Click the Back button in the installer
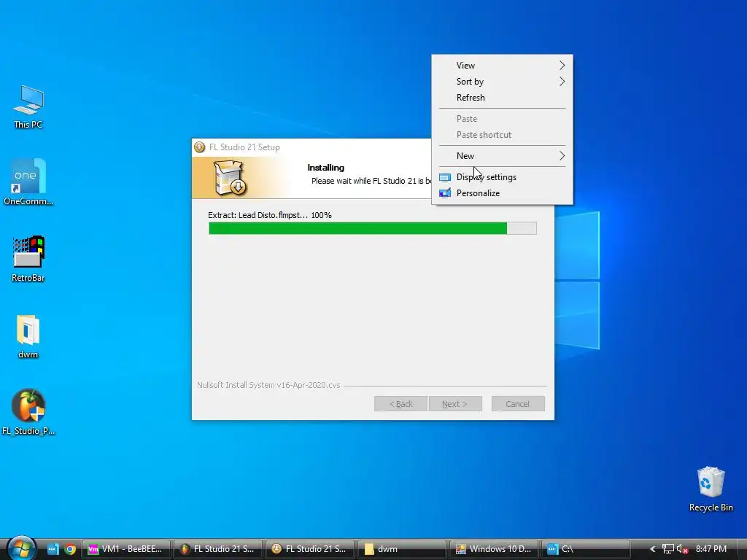The image size is (747, 560). [400, 404]
